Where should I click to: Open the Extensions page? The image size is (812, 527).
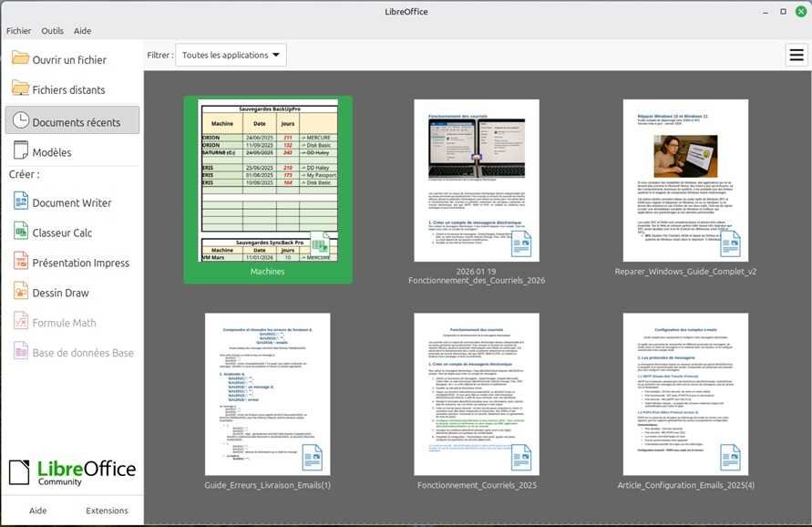[x=107, y=511]
